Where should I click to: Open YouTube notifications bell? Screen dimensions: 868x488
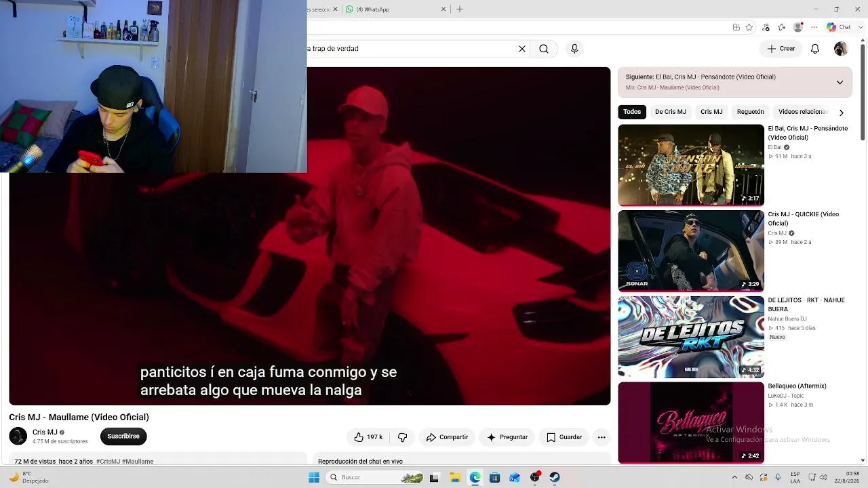click(x=815, y=49)
